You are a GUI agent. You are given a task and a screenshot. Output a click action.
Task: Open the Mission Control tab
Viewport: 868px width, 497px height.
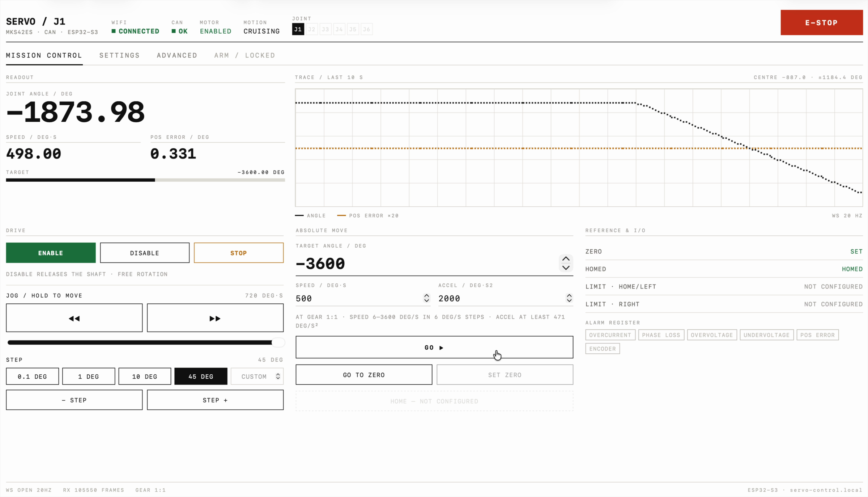click(44, 55)
